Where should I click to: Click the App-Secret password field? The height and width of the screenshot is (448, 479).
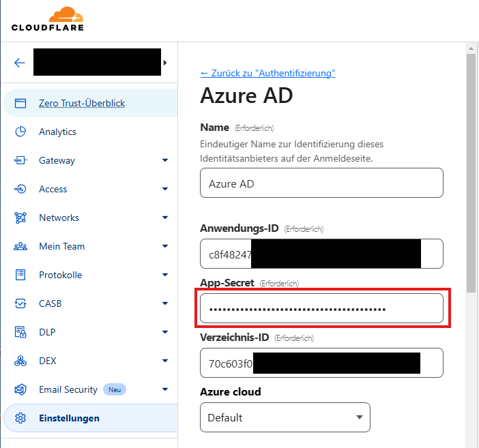321,308
